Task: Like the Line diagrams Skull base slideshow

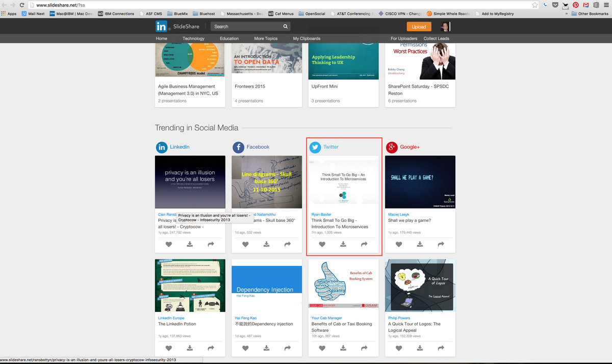Action: 245,244
